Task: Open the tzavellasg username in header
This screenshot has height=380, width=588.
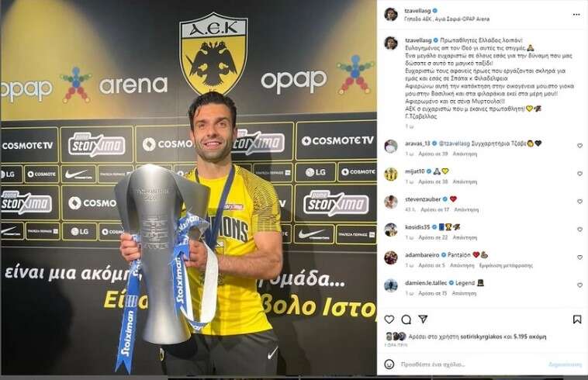Action: (417, 11)
